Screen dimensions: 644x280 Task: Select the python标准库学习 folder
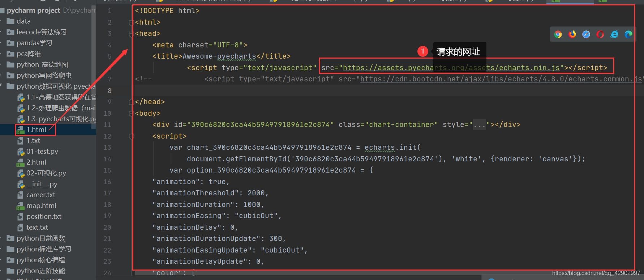(x=44, y=249)
